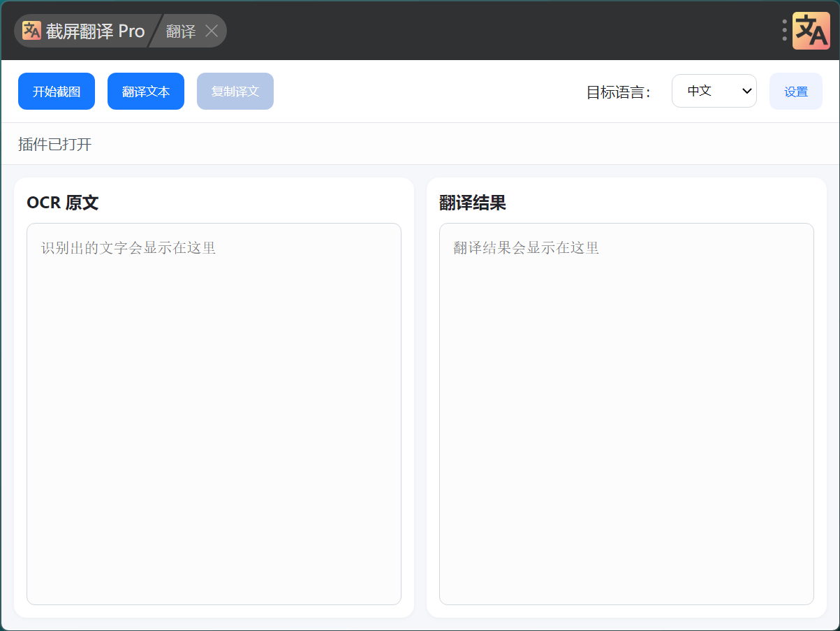Click the 翻译结果 panel heading
Image resolution: width=840 pixels, height=631 pixels.
(473, 203)
